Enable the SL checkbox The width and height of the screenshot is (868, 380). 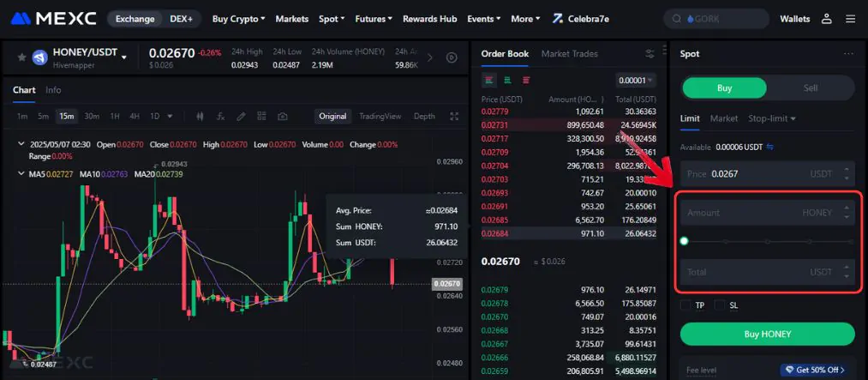pyautogui.click(x=720, y=305)
